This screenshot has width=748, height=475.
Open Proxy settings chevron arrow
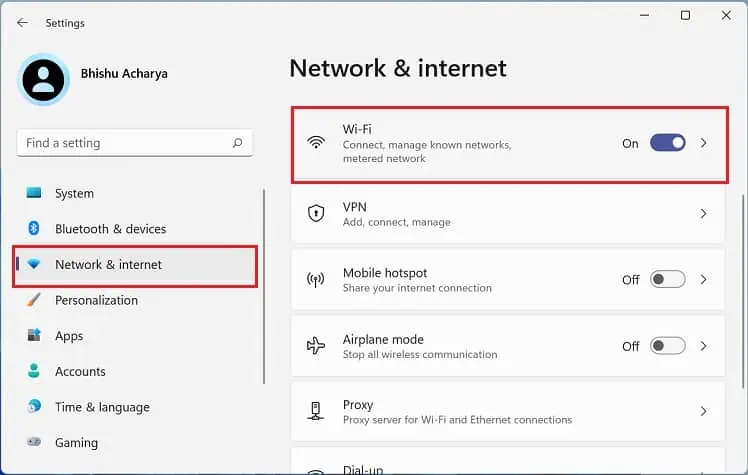[704, 411]
